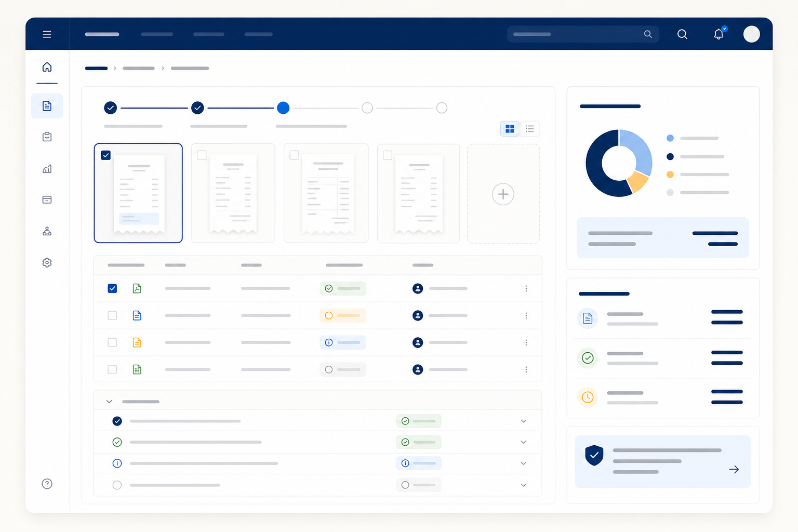Expand the fourth checklist row chevron
The image size is (798, 532).
coord(523,485)
